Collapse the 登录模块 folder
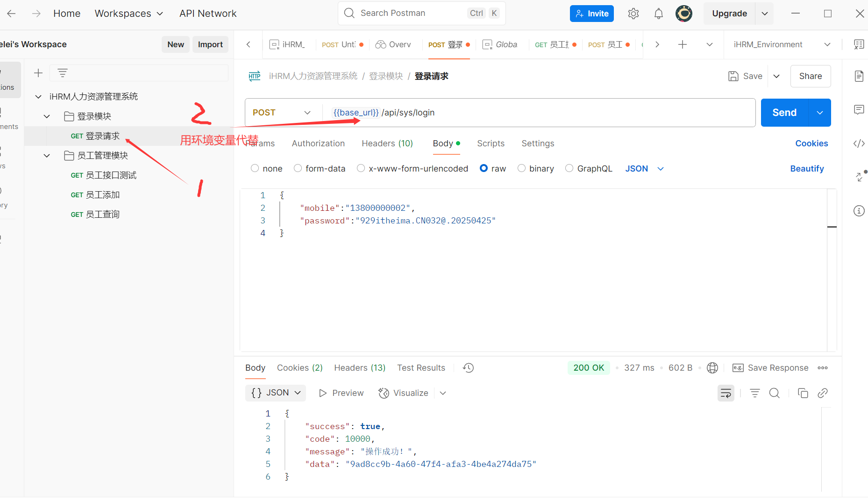The width and height of the screenshot is (868, 502). tap(47, 116)
